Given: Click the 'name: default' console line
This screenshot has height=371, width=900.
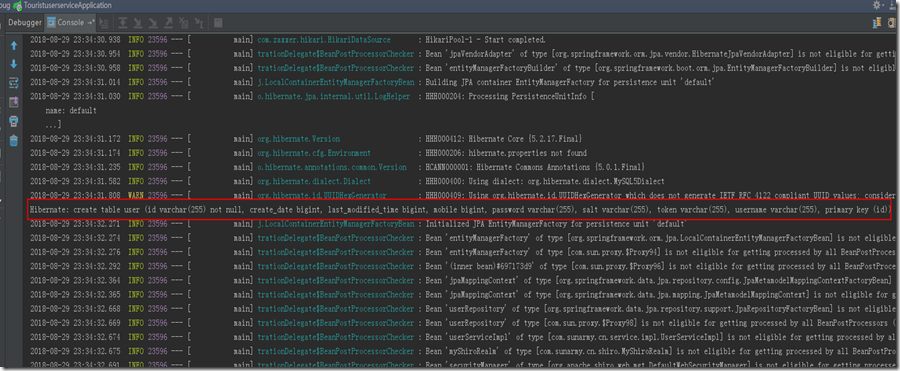Looking at the screenshot, I should tap(71, 110).
